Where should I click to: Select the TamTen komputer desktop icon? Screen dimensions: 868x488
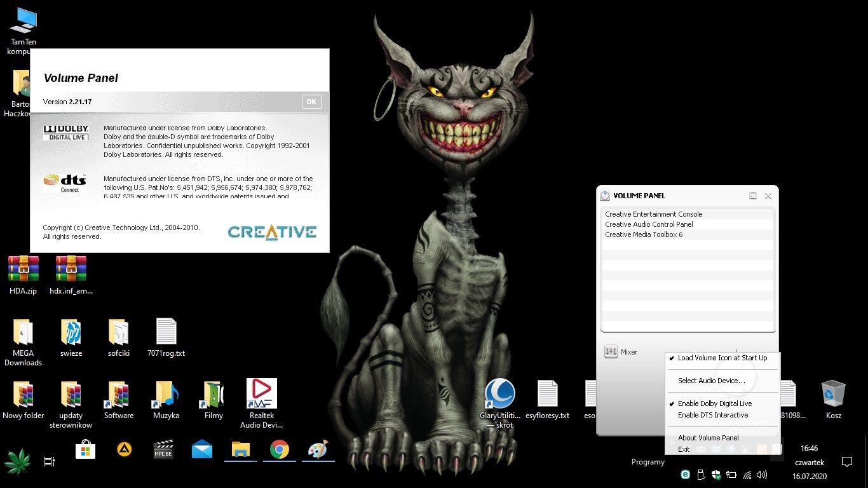click(x=24, y=30)
